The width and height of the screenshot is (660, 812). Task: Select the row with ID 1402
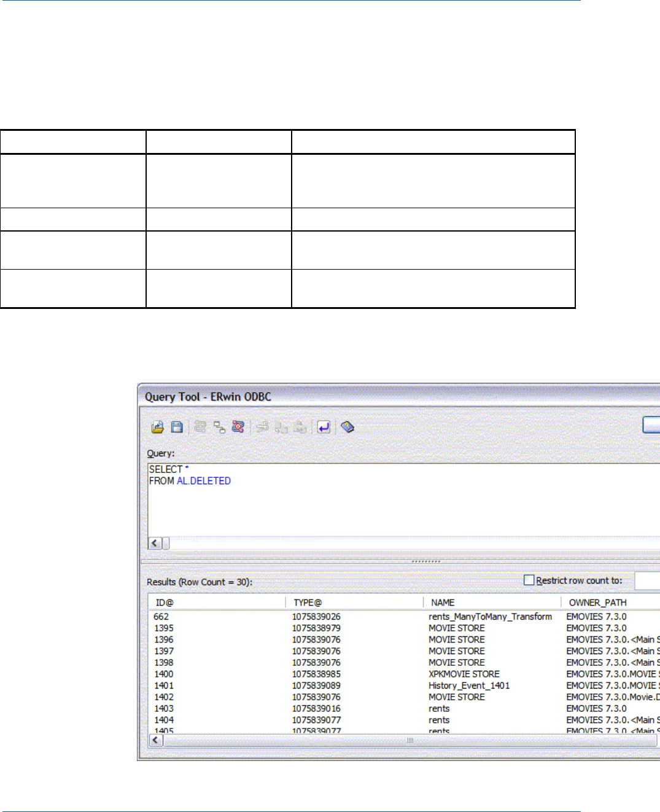click(405, 697)
